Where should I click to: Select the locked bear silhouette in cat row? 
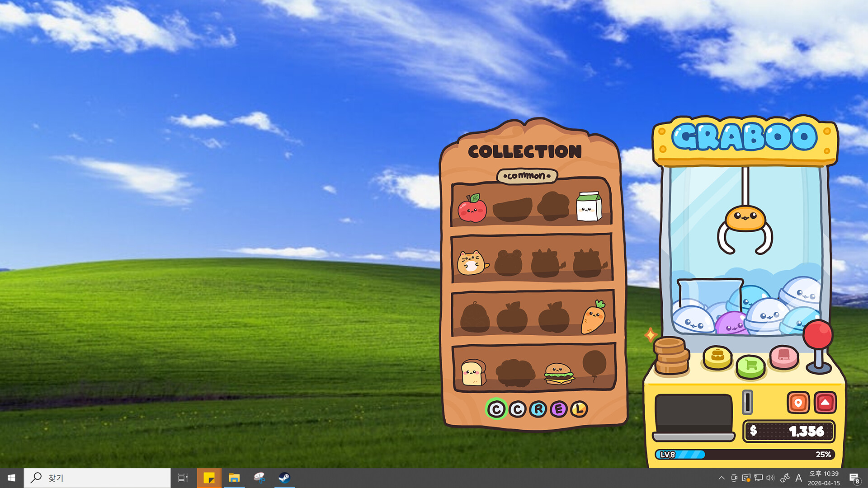509,263
